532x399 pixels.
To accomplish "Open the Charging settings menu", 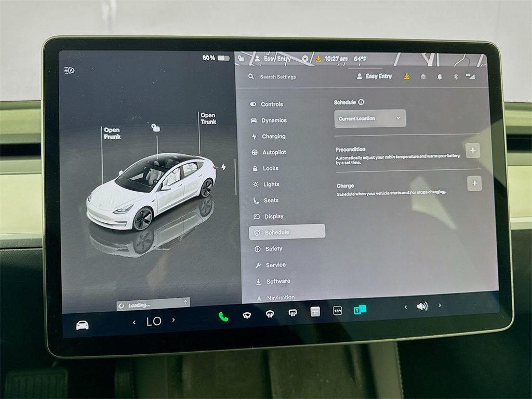I will [269, 136].
